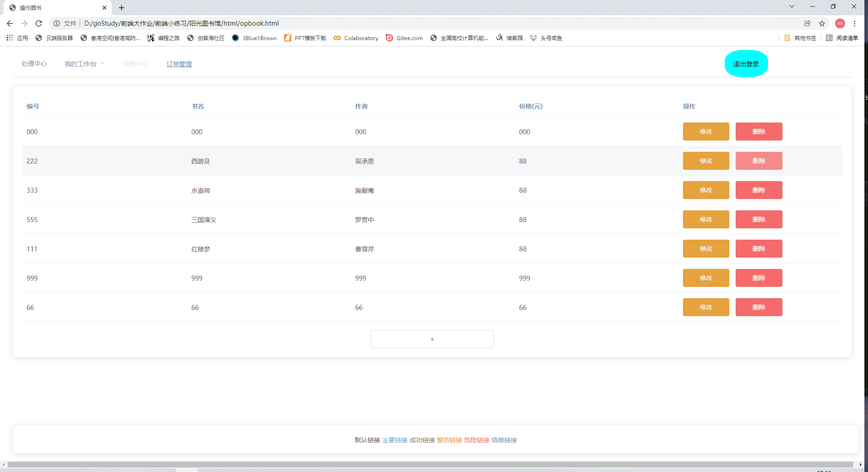Select the 价格(元) column header
This screenshot has height=472, width=868.
tap(531, 106)
